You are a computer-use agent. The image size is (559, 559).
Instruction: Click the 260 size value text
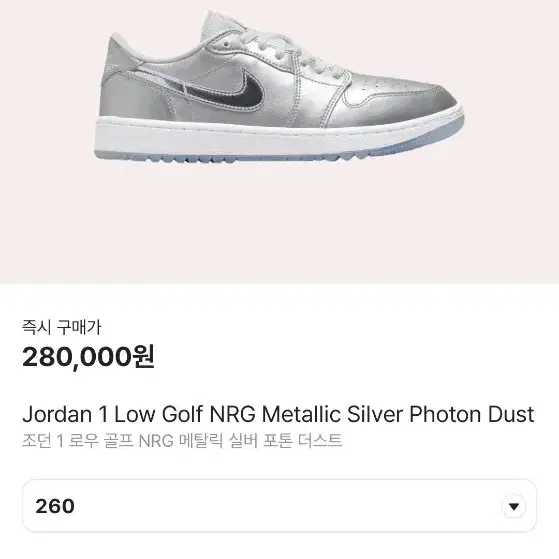(55, 506)
